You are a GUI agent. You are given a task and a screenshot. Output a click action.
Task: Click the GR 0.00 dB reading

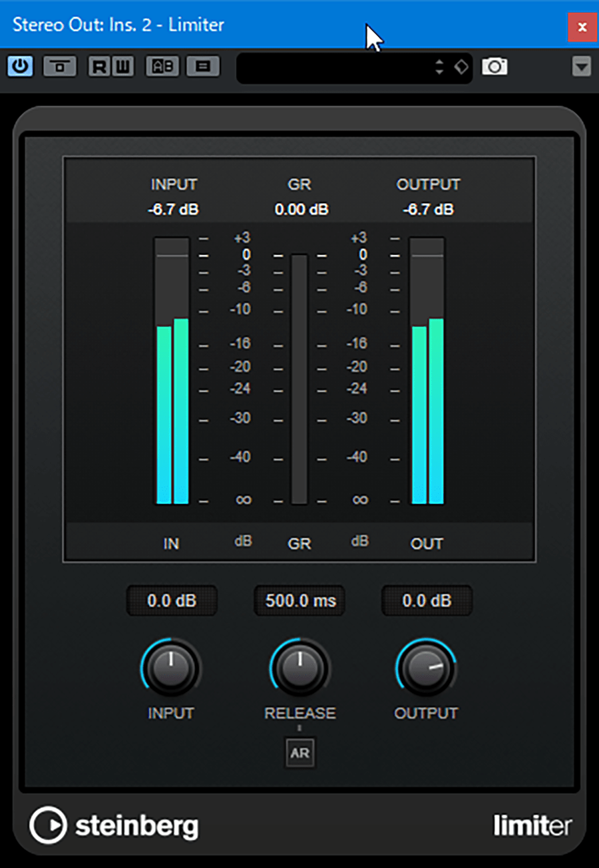pos(301,210)
